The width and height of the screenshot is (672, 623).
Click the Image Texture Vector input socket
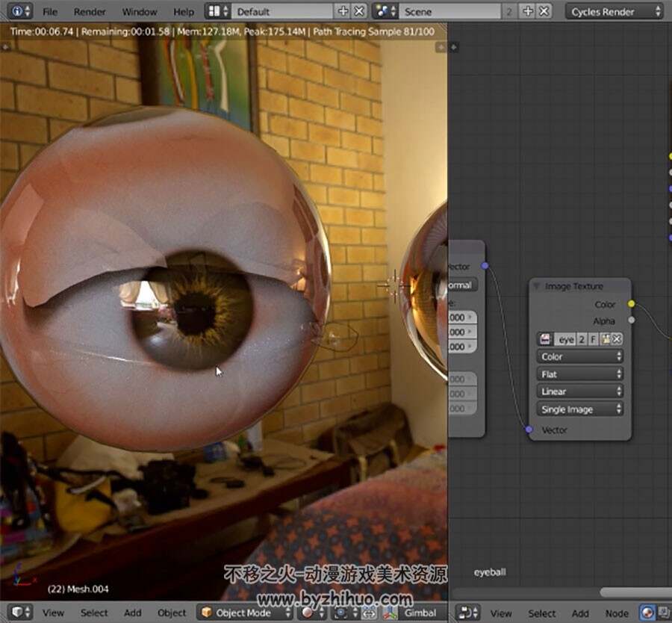pos(529,430)
